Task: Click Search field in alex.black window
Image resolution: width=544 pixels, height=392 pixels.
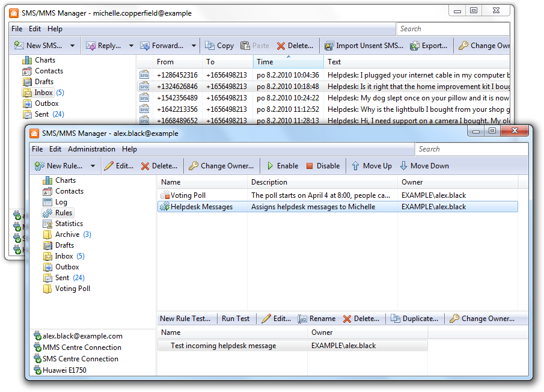Action: [471, 149]
